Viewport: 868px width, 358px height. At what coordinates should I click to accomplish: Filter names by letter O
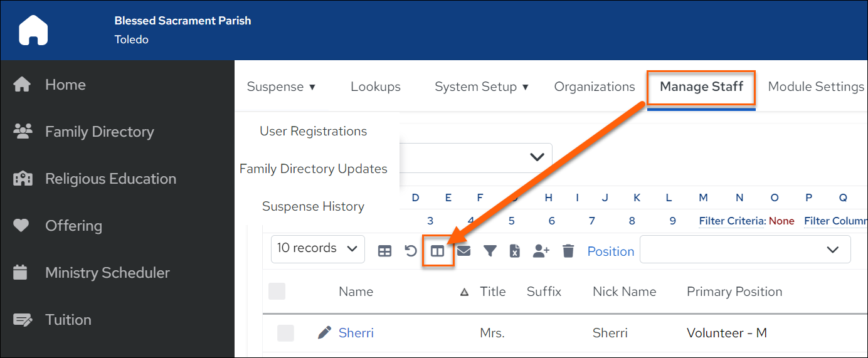point(775,197)
